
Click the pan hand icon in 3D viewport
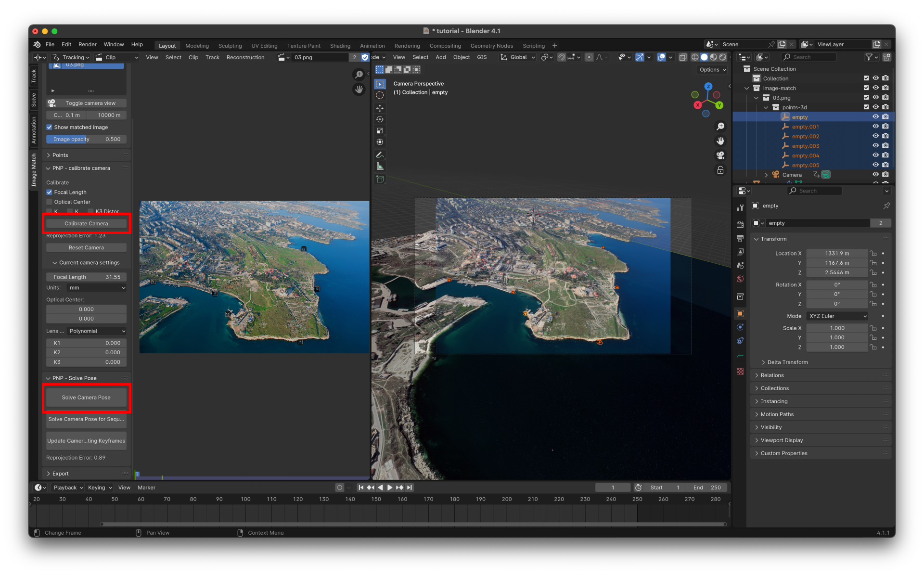pos(720,141)
